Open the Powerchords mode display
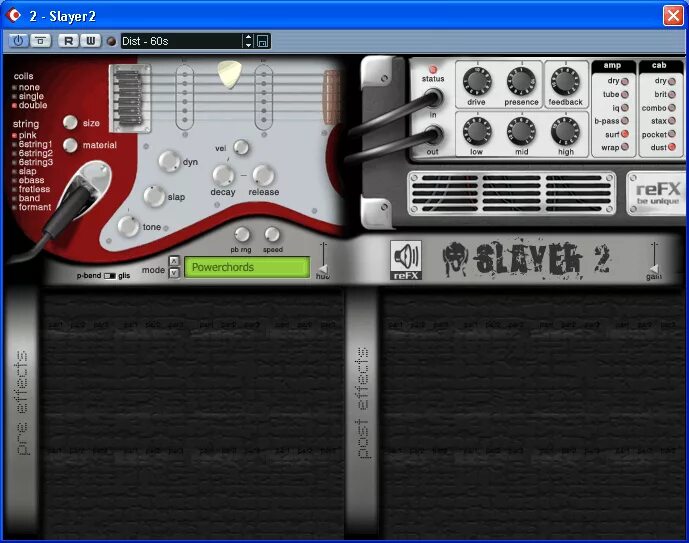Screen dimensions: 689x543 [247, 267]
